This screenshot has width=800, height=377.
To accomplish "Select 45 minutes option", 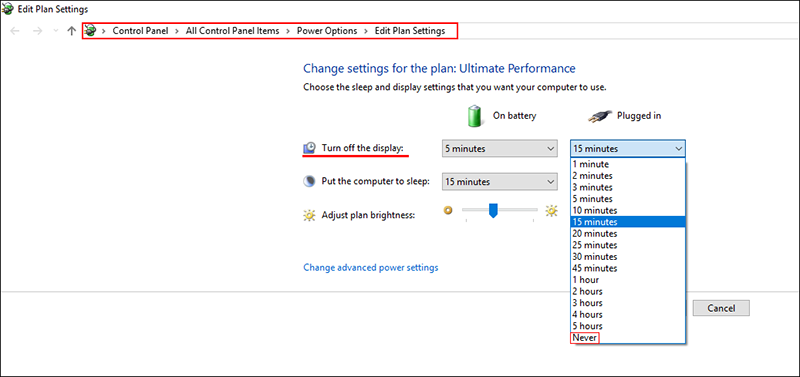I will pos(628,268).
